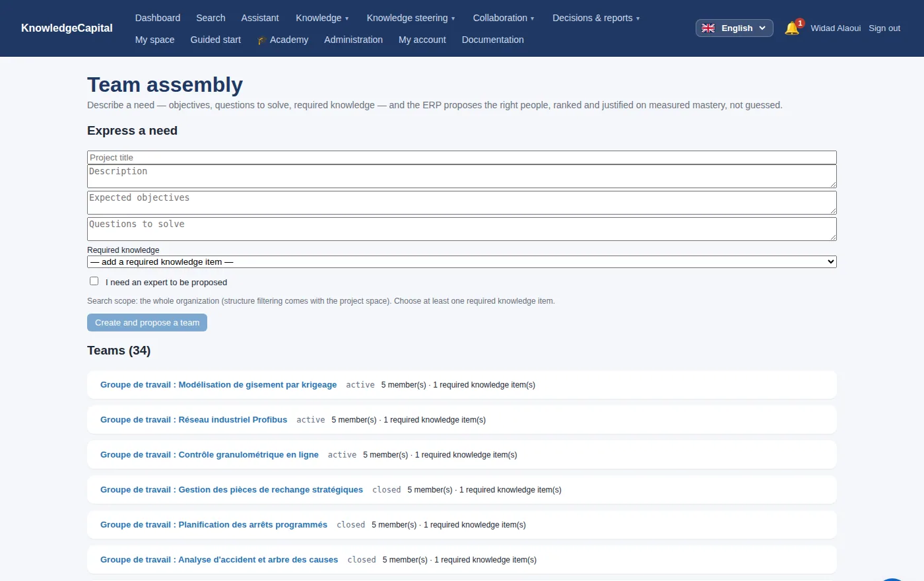
Task: Click the Expected objectives text area
Action: 462,203
